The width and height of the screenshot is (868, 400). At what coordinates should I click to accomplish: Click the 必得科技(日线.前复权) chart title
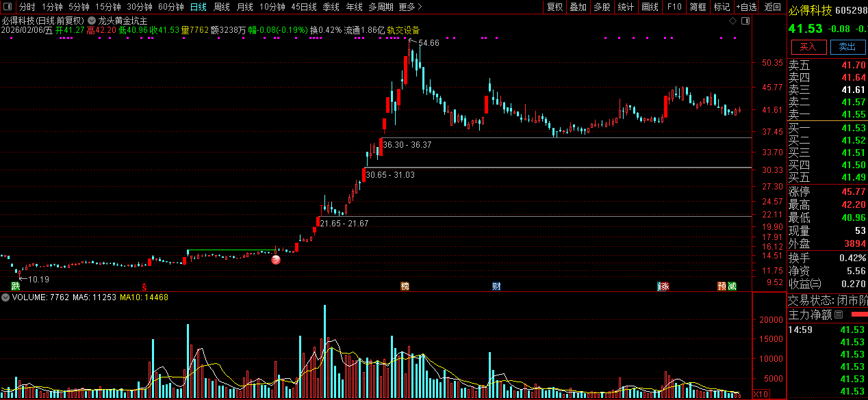(x=44, y=21)
